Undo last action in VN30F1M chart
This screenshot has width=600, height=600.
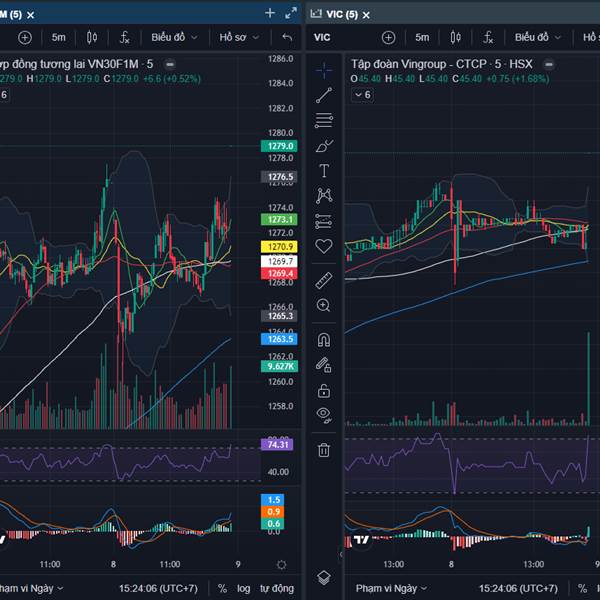coord(287,37)
